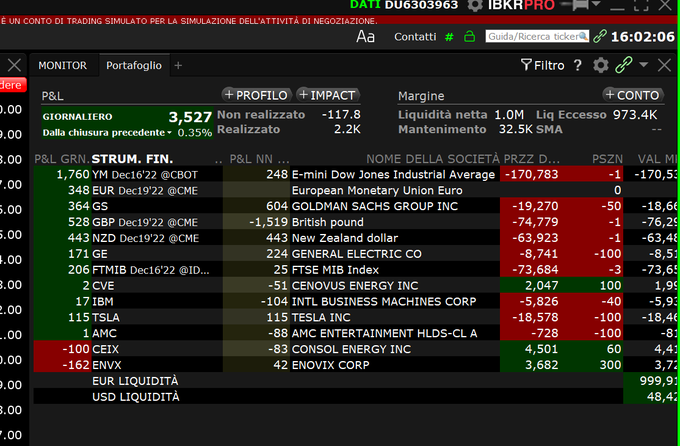Open the question mark help icon
The width and height of the screenshot is (680, 446).
click(x=577, y=65)
